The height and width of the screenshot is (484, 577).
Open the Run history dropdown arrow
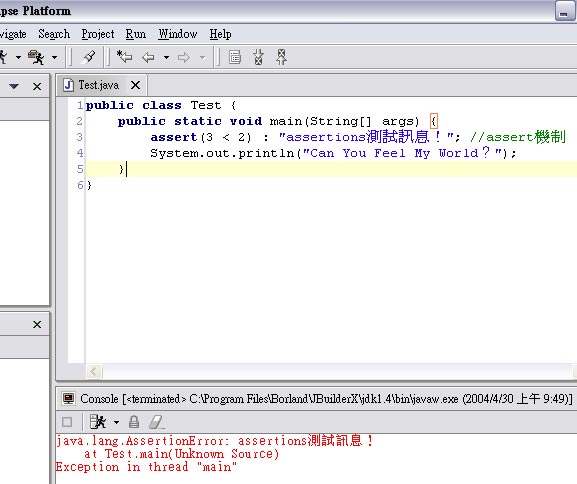pyautogui.click(x=18, y=57)
